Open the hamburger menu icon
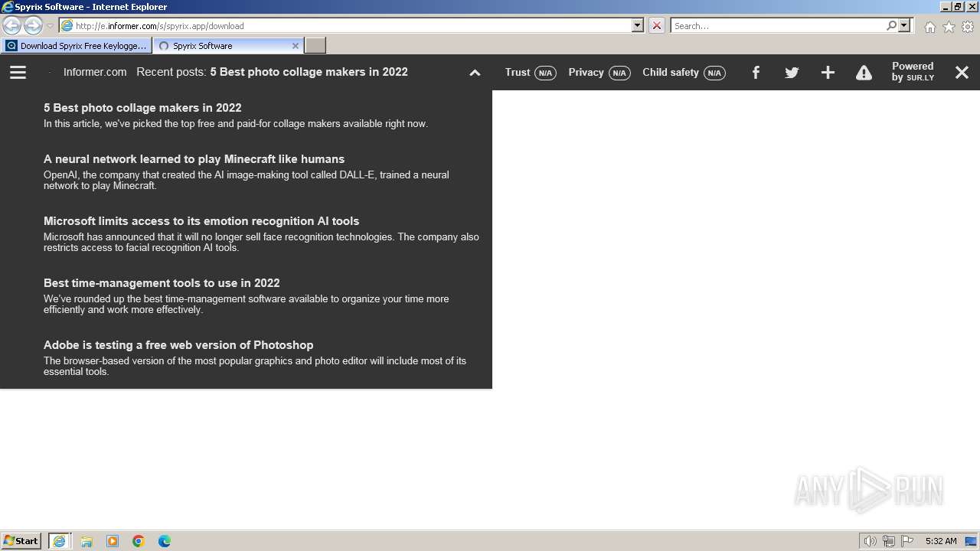This screenshot has height=551, width=980. coord(18,72)
